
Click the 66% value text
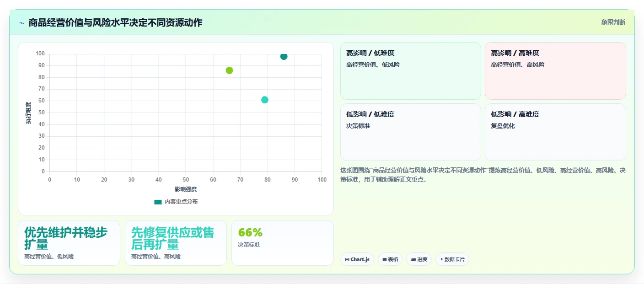(x=250, y=232)
